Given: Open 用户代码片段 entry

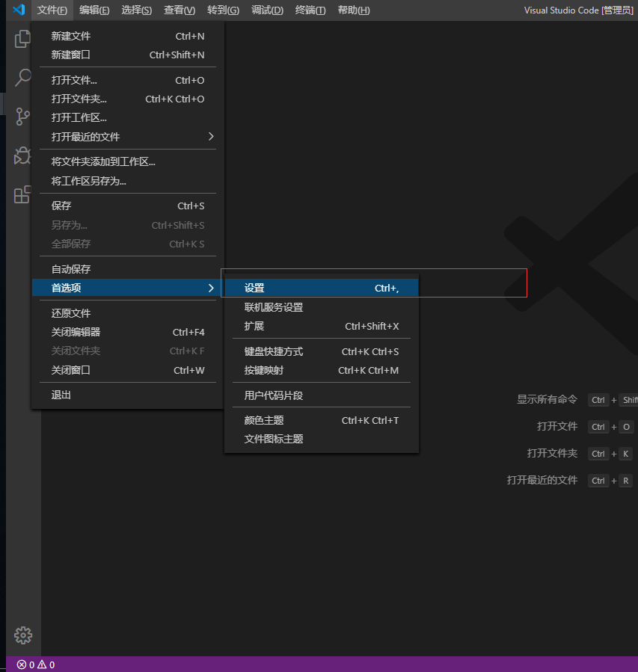Looking at the screenshot, I should pos(321,395).
